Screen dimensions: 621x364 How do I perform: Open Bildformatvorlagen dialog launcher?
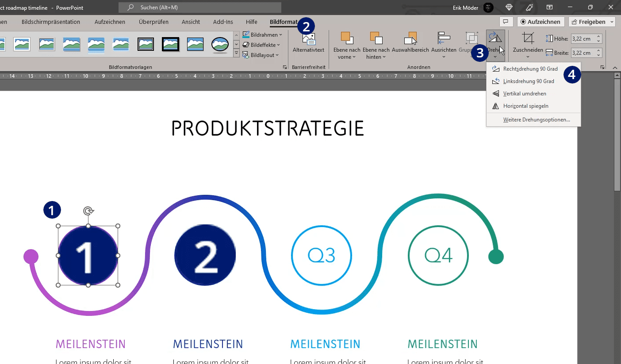coord(284,67)
